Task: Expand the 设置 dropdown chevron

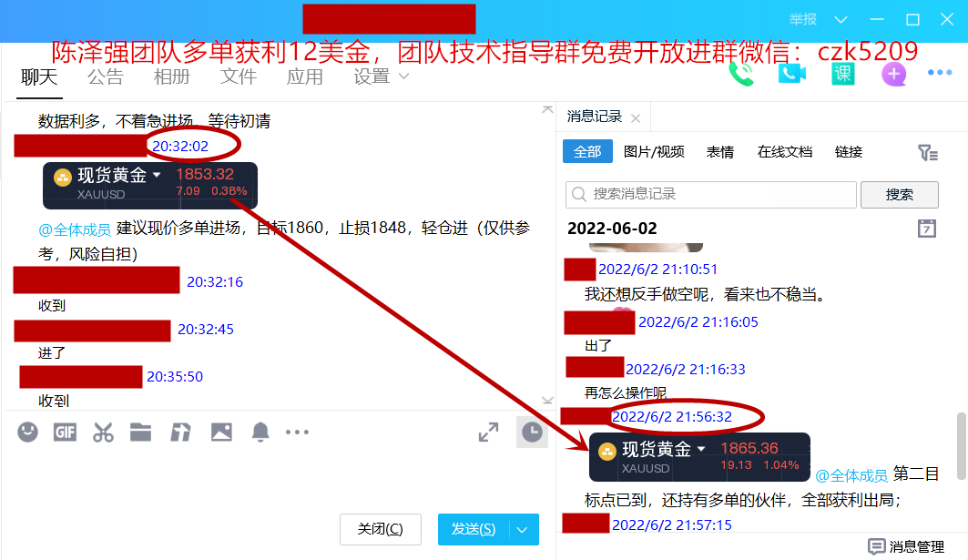Action: (403, 76)
